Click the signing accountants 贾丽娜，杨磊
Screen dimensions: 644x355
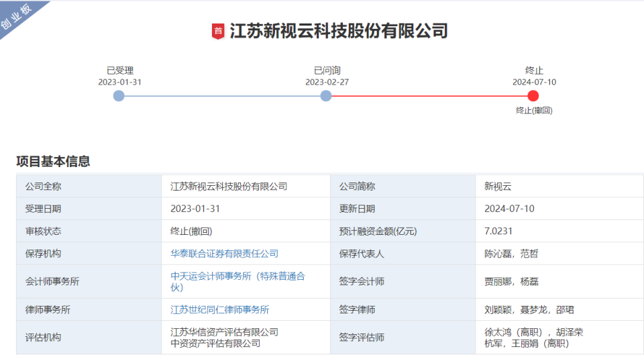pos(511,281)
